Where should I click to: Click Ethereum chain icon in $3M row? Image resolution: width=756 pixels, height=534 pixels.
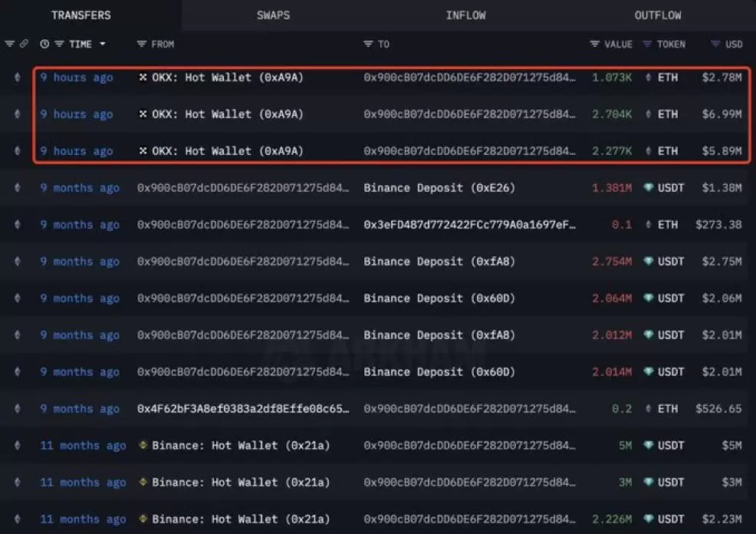point(18,482)
